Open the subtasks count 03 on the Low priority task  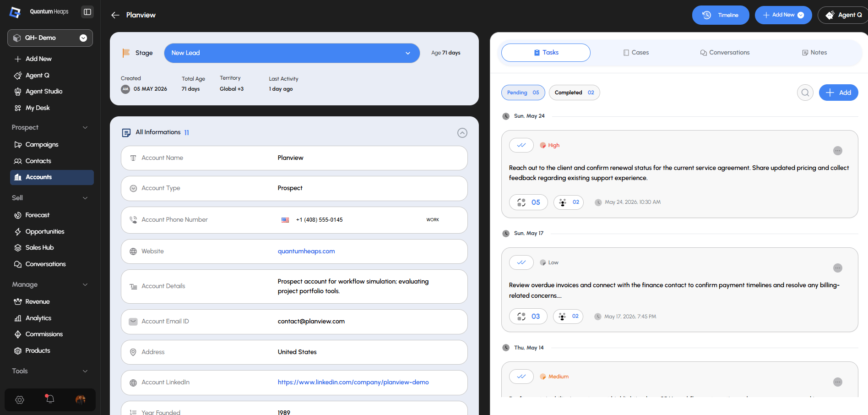pos(528,317)
